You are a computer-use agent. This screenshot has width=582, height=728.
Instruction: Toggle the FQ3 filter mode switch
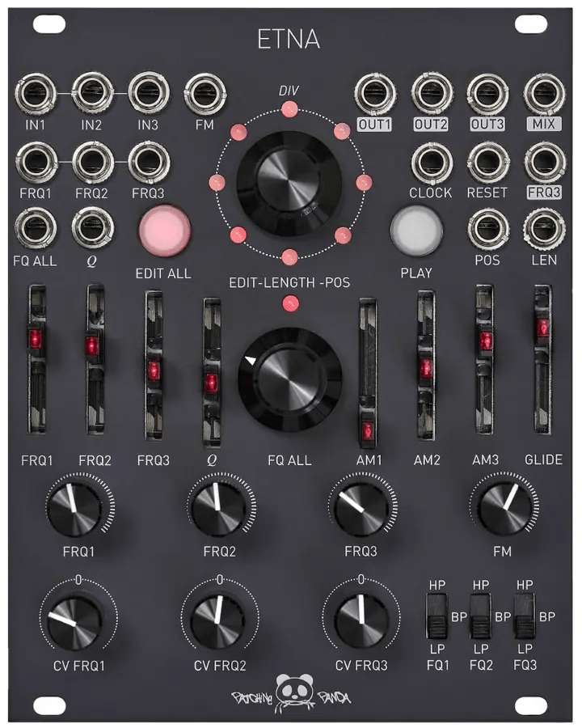[525, 616]
